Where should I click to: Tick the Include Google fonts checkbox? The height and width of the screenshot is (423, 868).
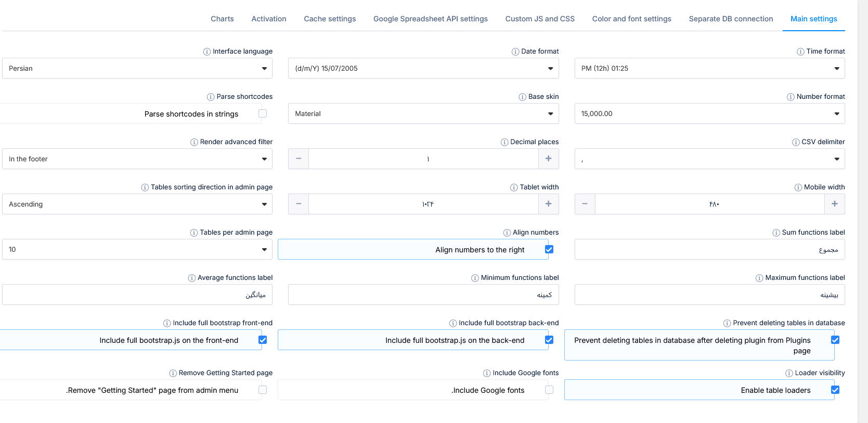[x=549, y=390]
